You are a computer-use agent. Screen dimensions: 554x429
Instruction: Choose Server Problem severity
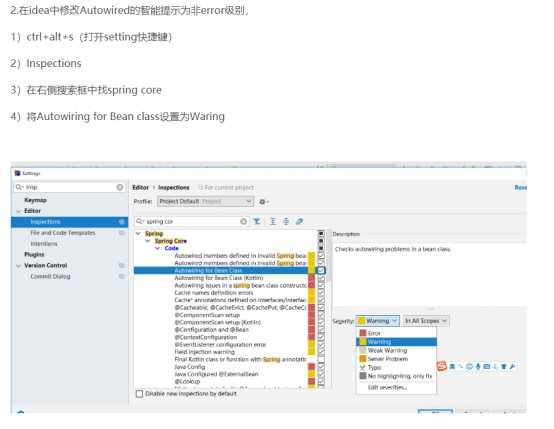(x=396, y=359)
